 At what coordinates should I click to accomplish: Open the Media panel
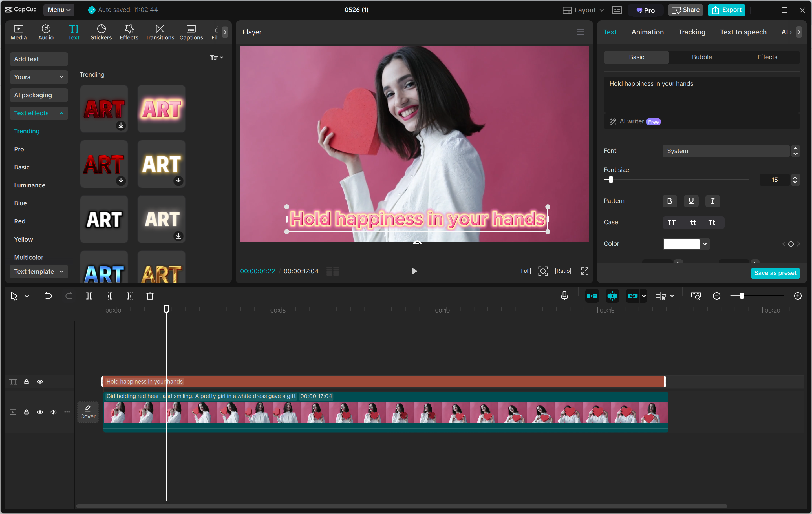pyautogui.click(x=18, y=32)
